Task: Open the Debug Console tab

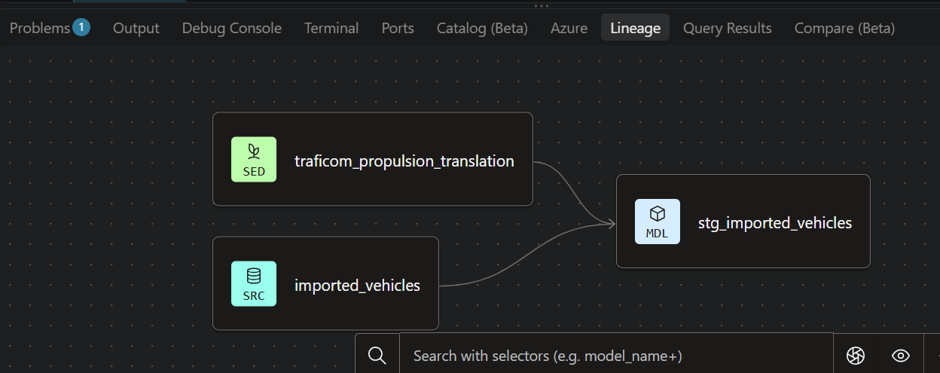Action: [x=231, y=28]
